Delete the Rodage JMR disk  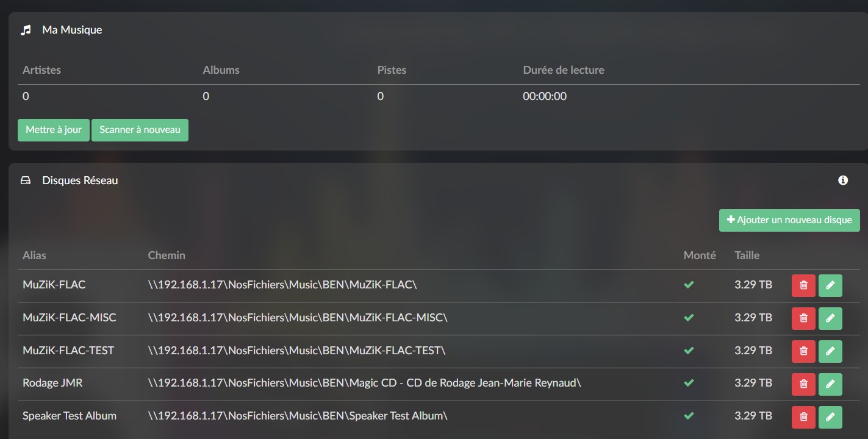(x=803, y=384)
